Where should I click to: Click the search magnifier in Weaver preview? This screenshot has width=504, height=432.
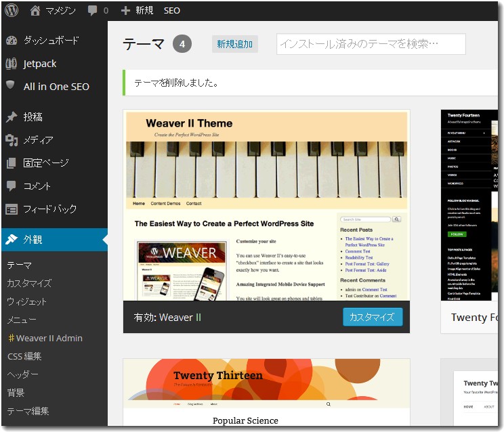(397, 219)
